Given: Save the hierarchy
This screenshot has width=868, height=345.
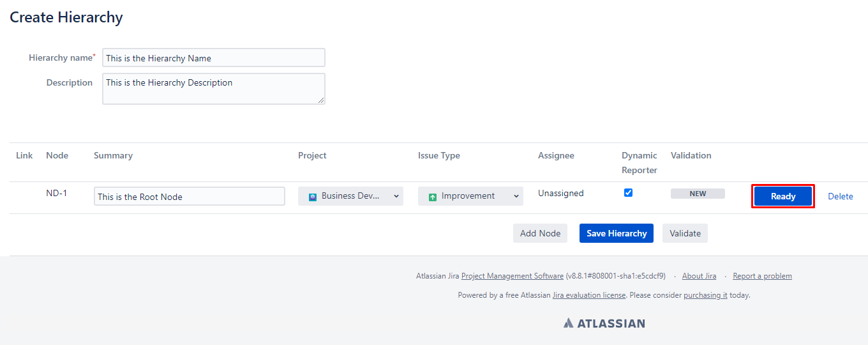Looking at the screenshot, I should [x=616, y=233].
